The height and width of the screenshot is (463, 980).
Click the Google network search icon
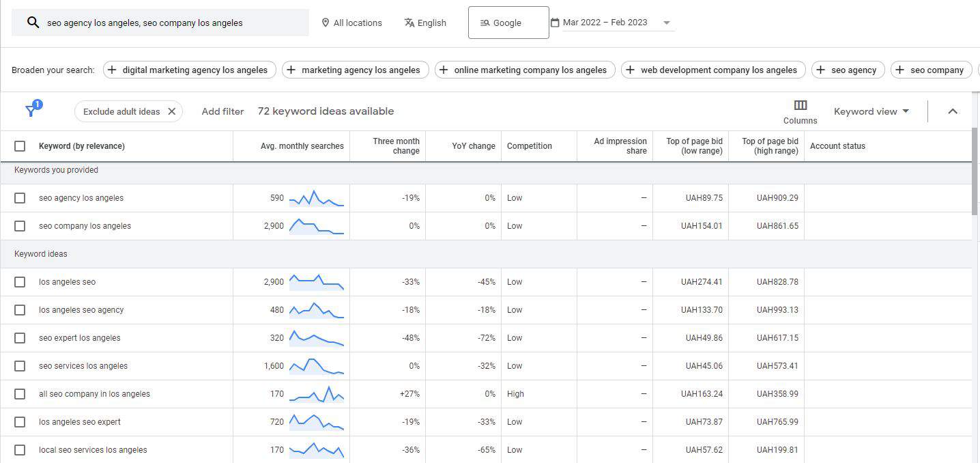tap(485, 22)
